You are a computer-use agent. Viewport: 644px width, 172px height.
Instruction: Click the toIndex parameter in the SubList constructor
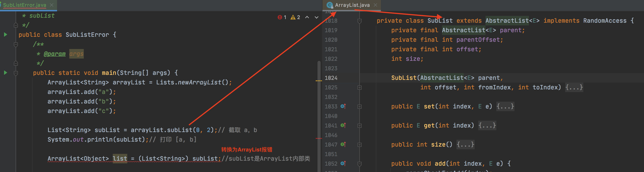tap(545, 87)
